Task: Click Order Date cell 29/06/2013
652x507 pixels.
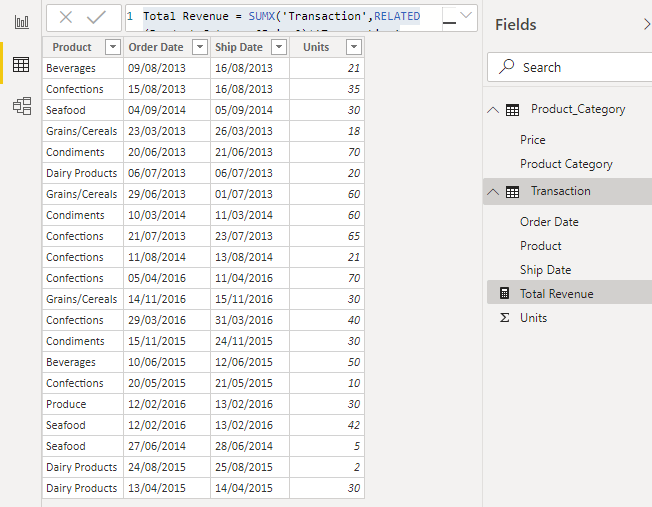Action: (x=167, y=194)
